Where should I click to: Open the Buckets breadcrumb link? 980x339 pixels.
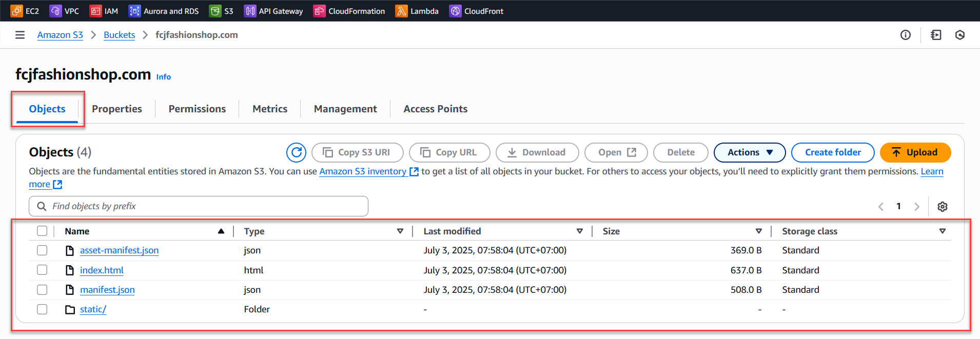pos(119,35)
